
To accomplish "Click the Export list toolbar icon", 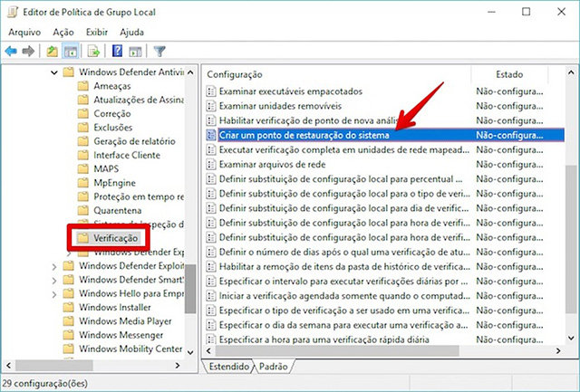I will pos(93,51).
